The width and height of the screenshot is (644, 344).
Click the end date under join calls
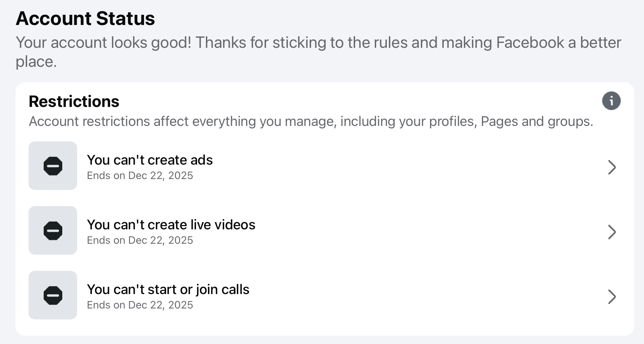(x=140, y=305)
